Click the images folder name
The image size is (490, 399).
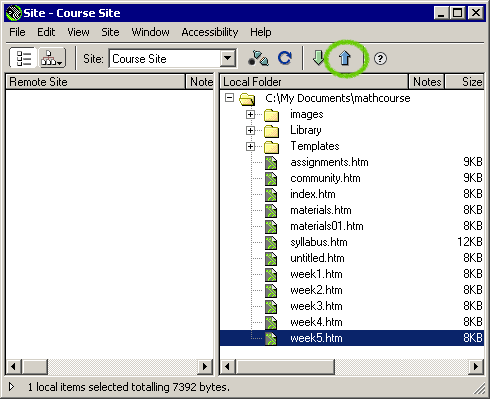click(x=307, y=114)
